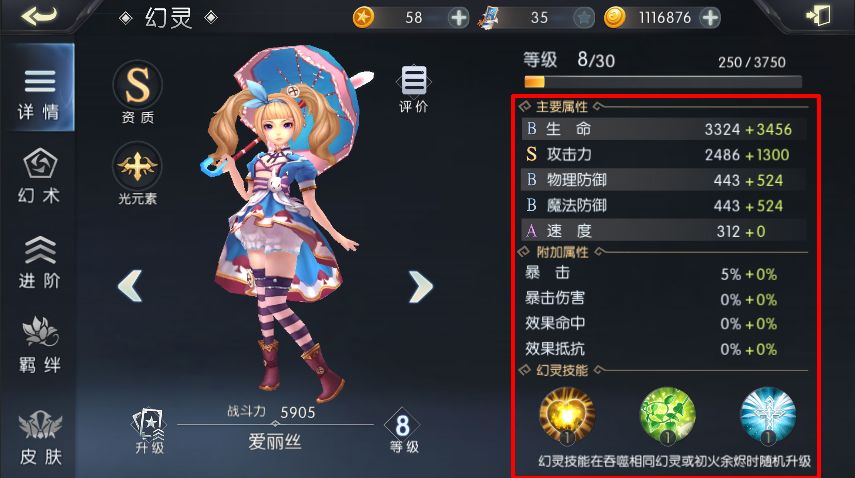
Task: View the green leaf skill icon
Action: pyautogui.click(x=667, y=415)
